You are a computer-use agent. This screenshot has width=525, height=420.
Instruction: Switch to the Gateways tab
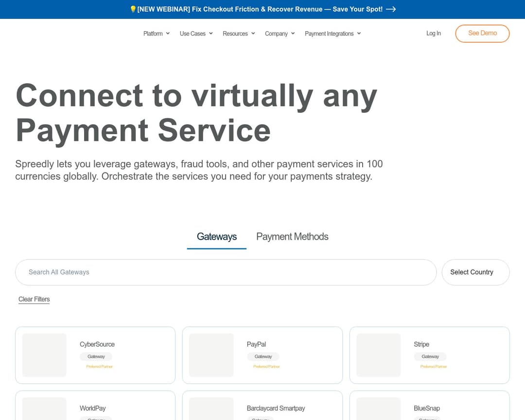[x=217, y=237]
